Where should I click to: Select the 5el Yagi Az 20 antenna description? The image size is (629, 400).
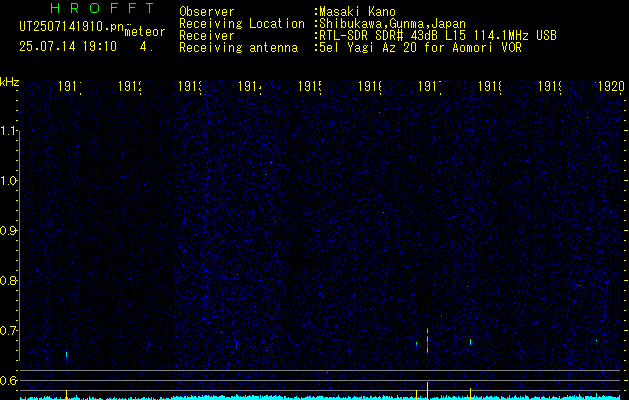420,48
